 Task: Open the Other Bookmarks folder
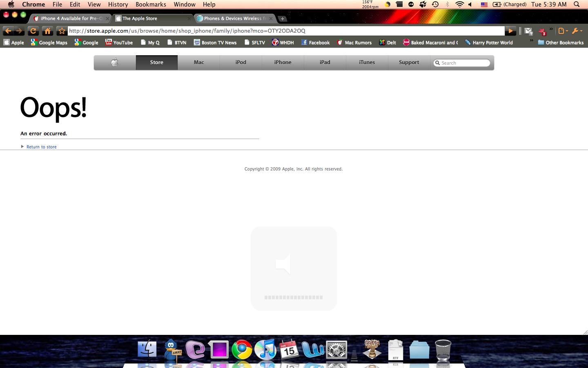click(561, 43)
